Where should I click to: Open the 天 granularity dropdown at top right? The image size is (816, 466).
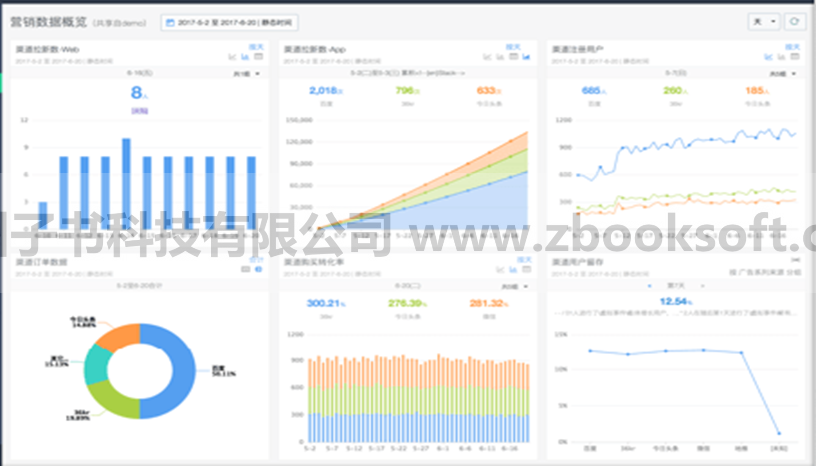point(763,21)
